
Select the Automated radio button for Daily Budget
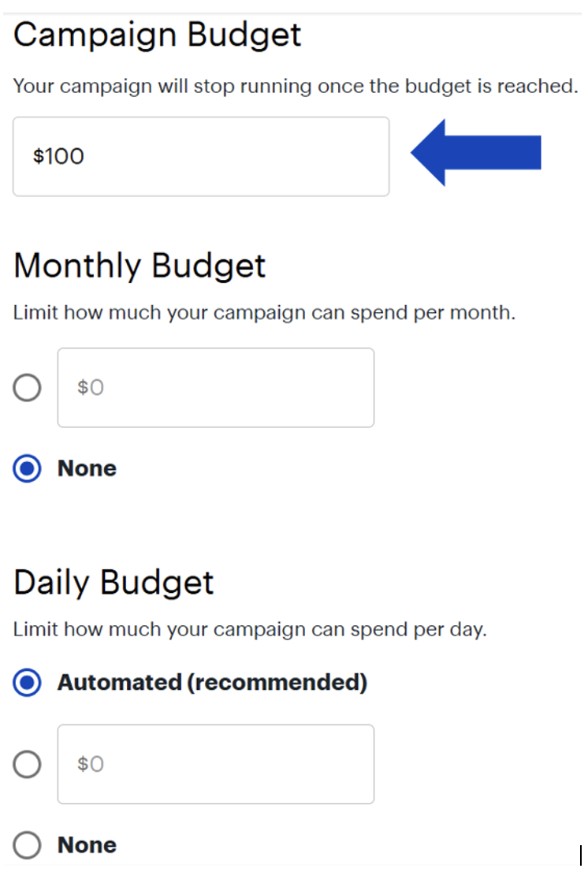point(27,683)
